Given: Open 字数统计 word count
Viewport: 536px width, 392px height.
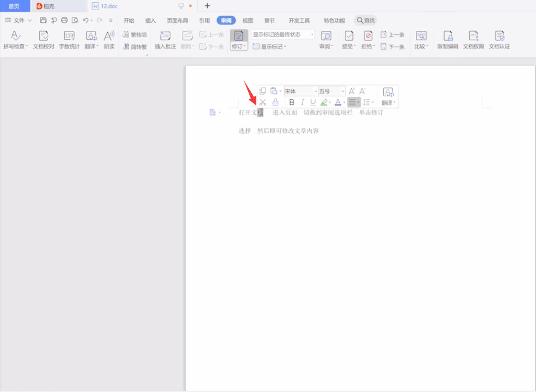Looking at the screenshot, I should pos(69,40).
